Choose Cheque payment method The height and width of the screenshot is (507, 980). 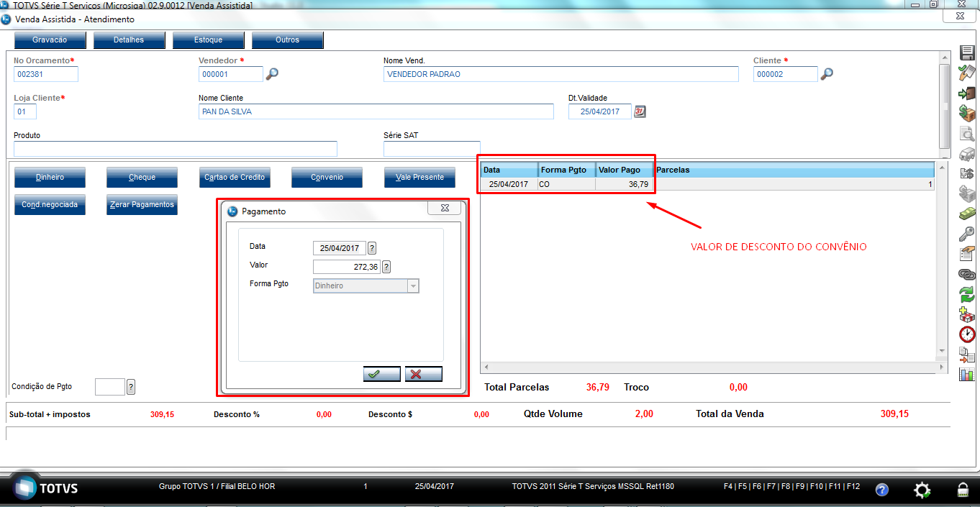click(142, 177)
